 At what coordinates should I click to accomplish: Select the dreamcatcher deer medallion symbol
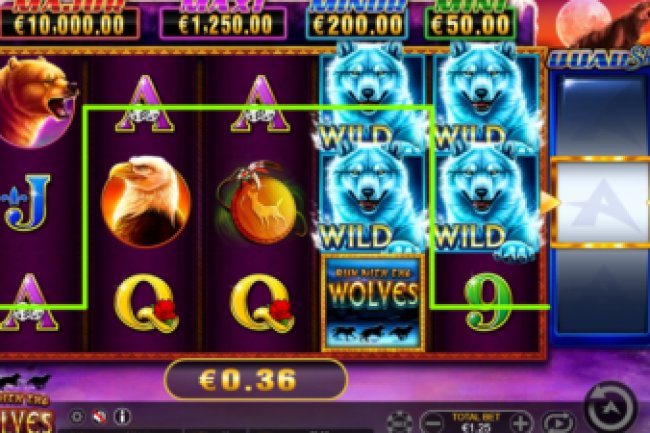[x=260, y=203]
